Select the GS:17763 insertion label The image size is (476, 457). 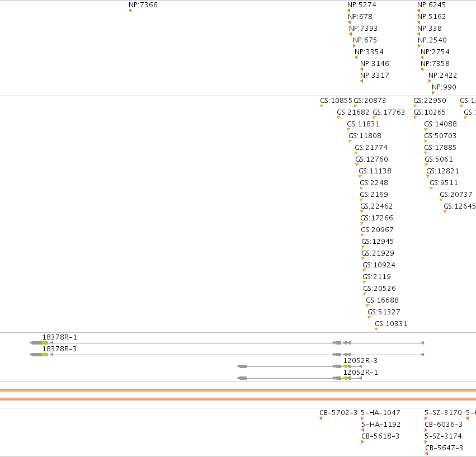coord(389,112)
